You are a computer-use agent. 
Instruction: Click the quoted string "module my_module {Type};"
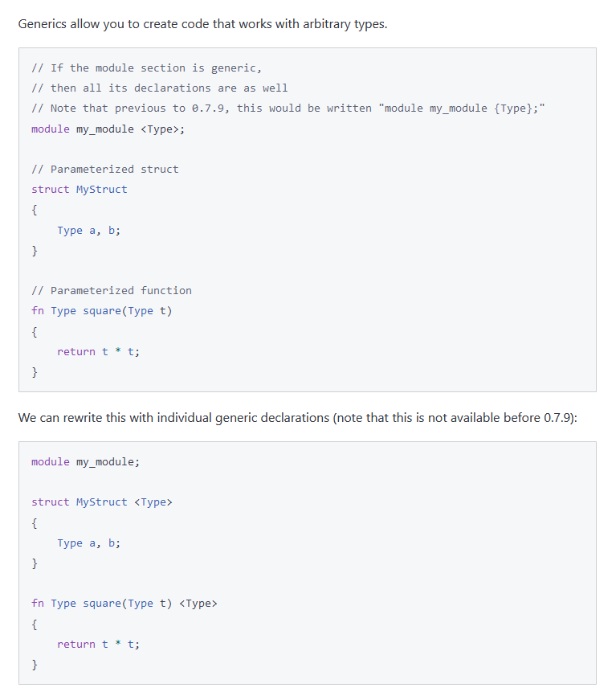coord(462,109)
